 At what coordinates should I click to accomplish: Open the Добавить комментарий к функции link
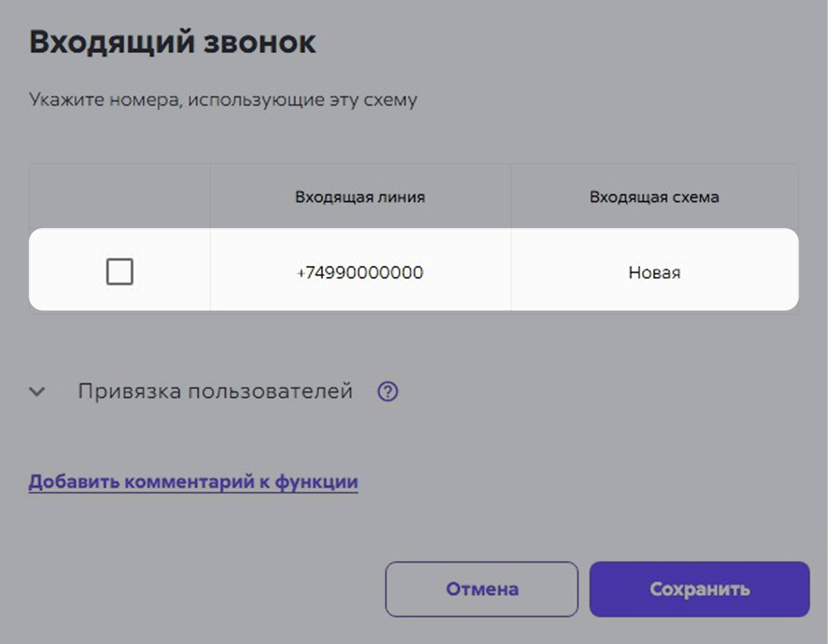[x=193, y=482]
